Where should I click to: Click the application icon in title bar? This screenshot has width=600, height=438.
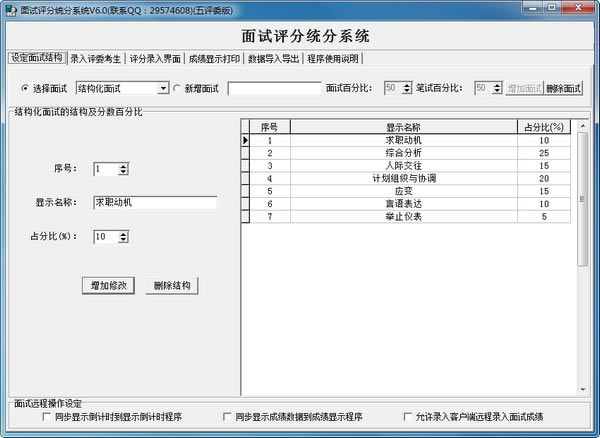coord(10,8)
